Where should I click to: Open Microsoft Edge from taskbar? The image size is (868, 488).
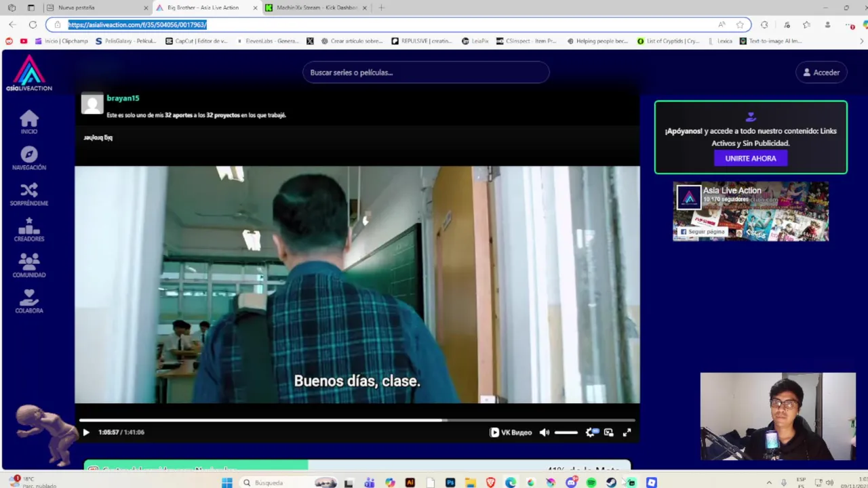pos(511,483)
